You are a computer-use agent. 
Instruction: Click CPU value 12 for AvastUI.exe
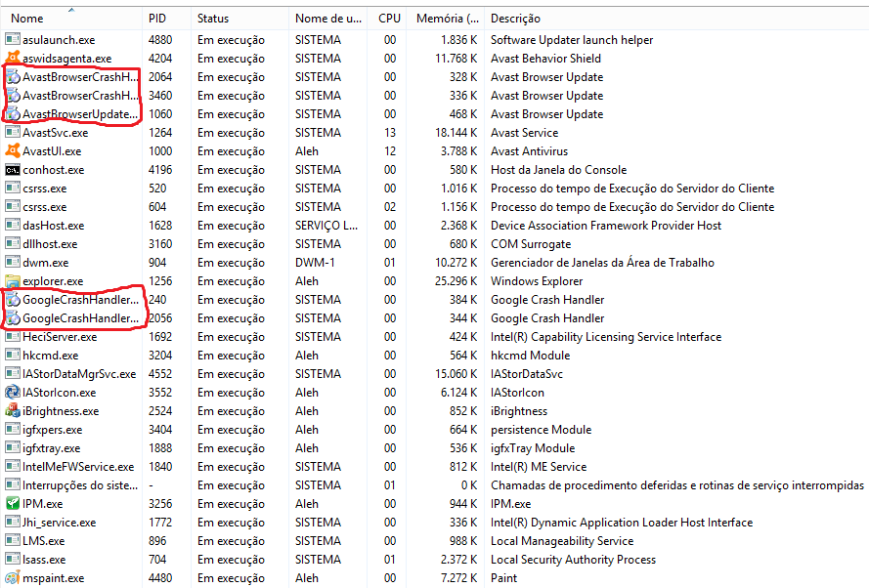390,151
